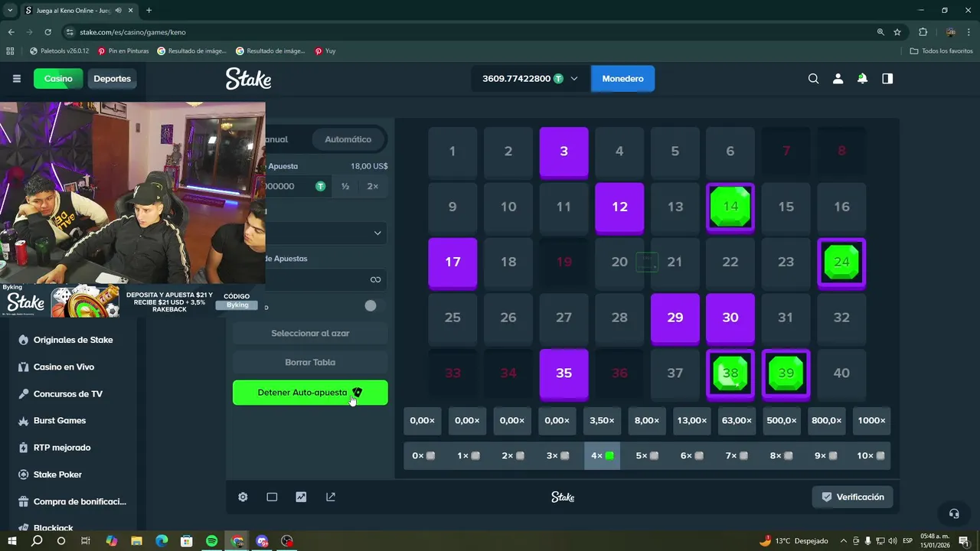Select keno number 21
980x551 pixels.
(x=675, y=262)
